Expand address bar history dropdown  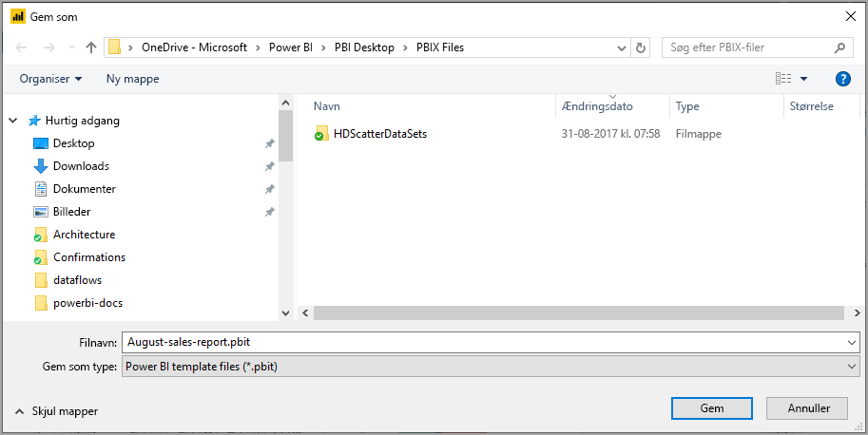click(622, 48)
